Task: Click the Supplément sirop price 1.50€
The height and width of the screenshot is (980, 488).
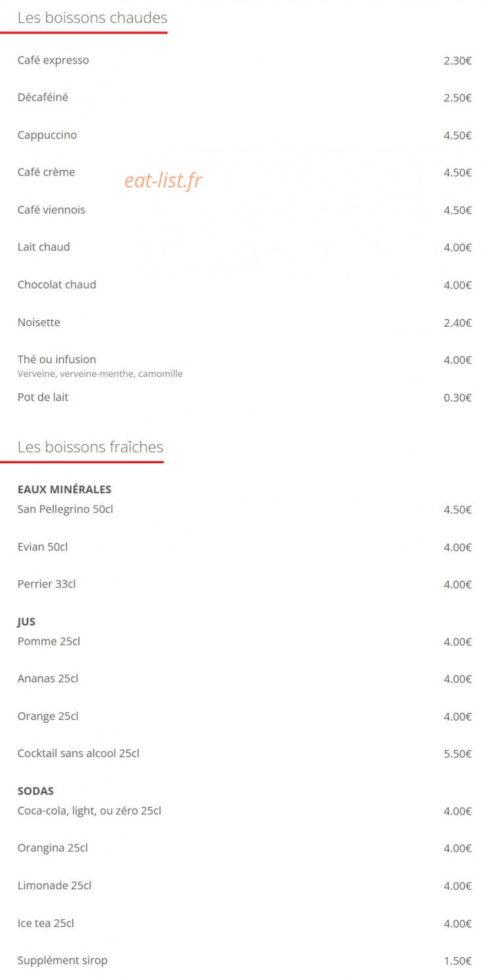Action: pyautogui.click(x=457, y=961)
